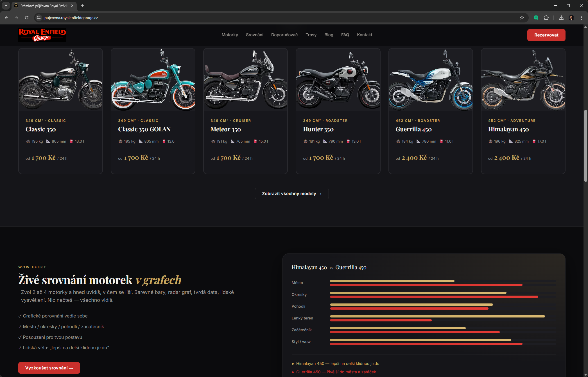Click the green extension icon in toolbar

pos(536,18)
